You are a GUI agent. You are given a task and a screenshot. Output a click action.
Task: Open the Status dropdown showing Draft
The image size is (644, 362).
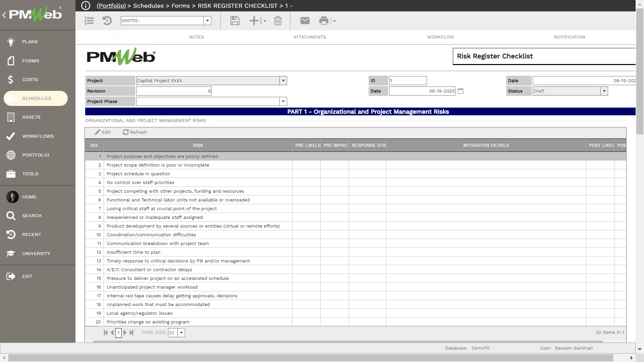(604, 91)
